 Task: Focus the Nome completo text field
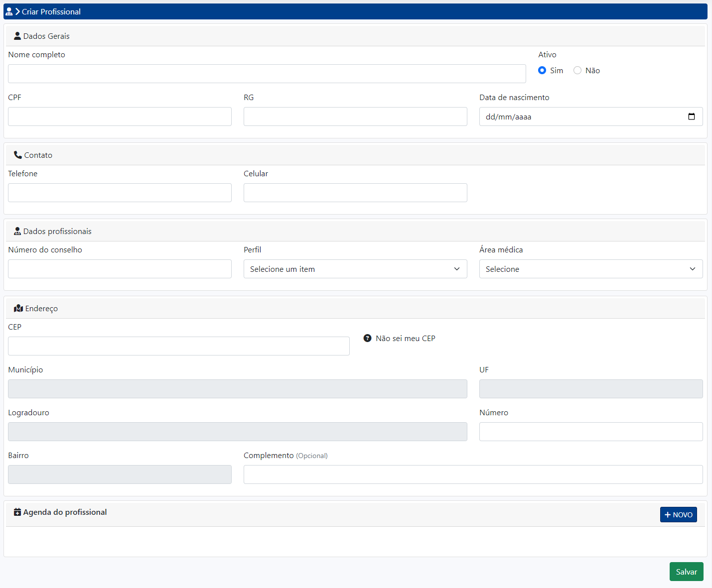click(x=267, y=74)
